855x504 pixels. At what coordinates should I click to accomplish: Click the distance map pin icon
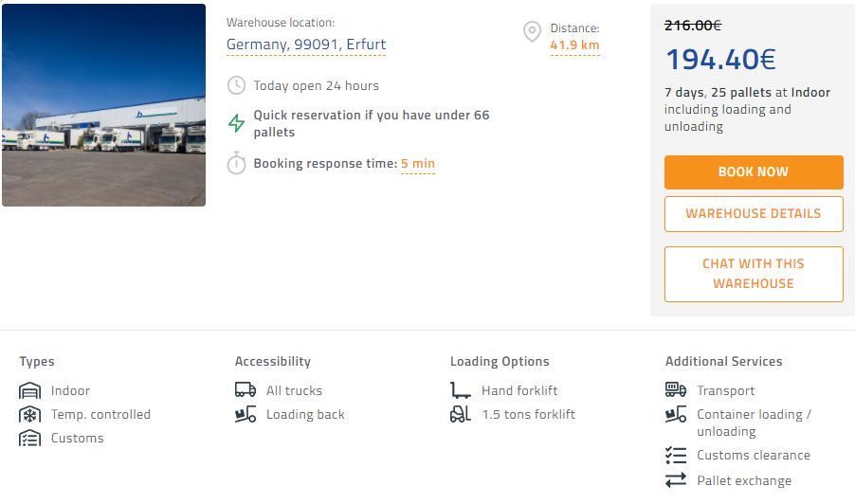click(533, 33)
